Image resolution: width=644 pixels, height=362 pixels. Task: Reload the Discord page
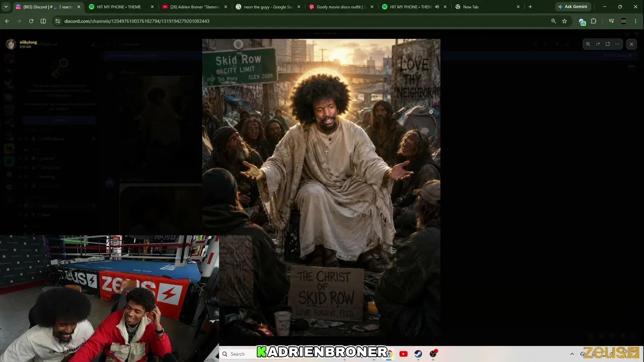(x=31, y=21)
